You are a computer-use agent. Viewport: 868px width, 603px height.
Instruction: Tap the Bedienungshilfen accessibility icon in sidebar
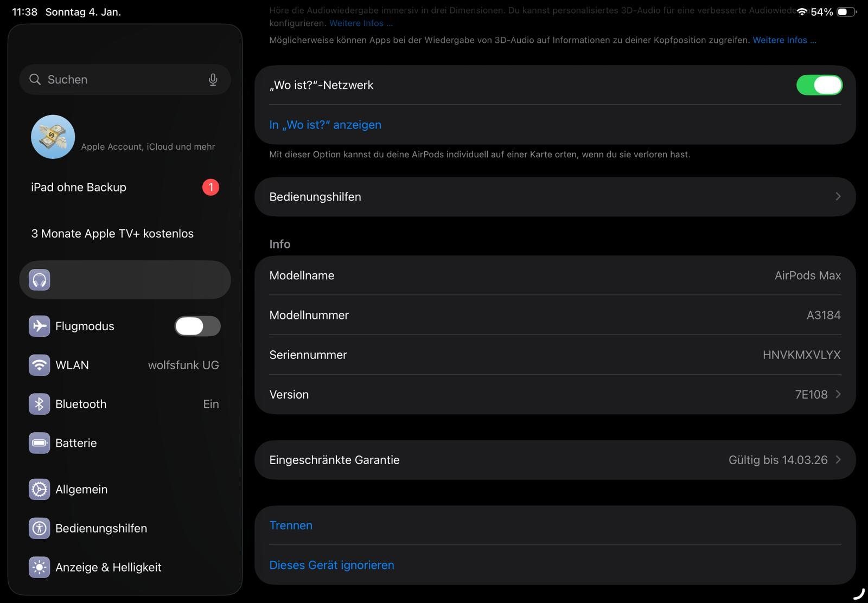pyautogui.click(x=40, y=528)
